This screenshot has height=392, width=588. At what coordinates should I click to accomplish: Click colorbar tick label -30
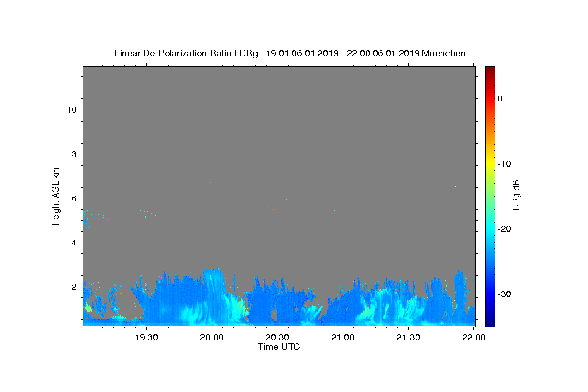point(505,294)
